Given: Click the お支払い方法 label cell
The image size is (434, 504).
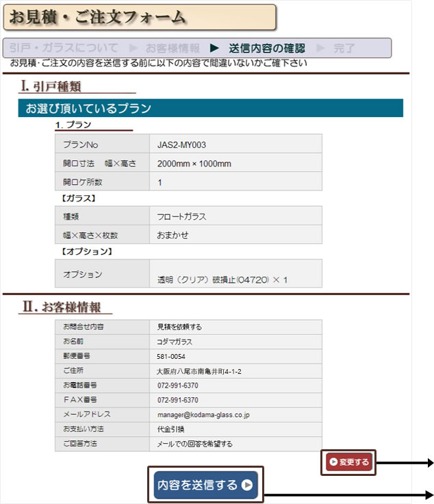Looking at the screenshot, I should coord(102,429).
